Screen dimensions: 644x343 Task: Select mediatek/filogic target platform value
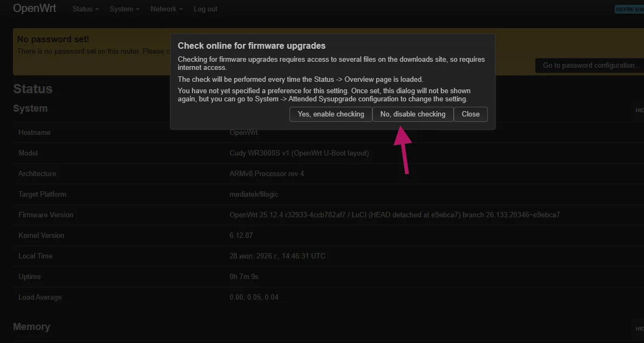coord(254,194)
